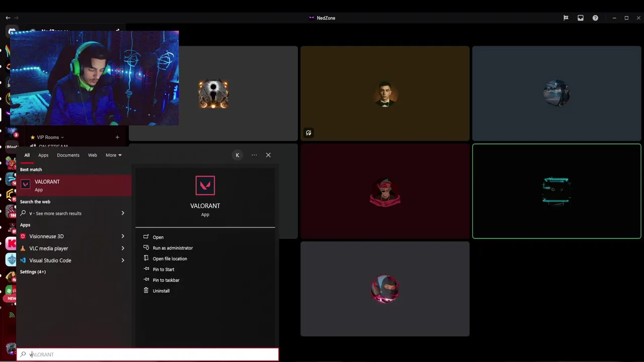Open the Discord inbox icon

581,18
